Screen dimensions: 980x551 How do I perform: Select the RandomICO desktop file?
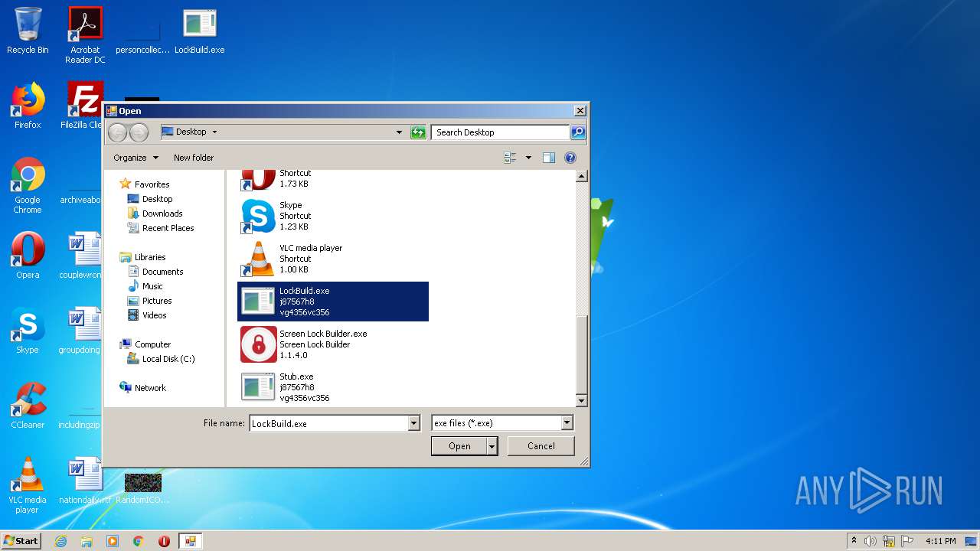[143, 488]
